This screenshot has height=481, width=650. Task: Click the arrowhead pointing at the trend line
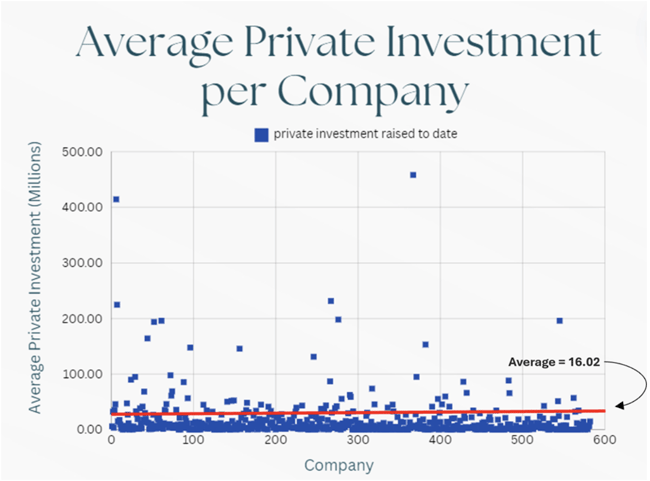click(621, 404)
